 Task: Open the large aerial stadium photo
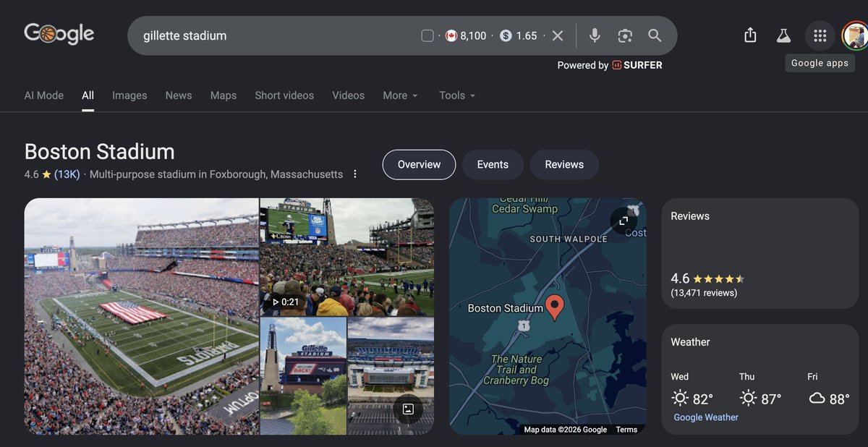pos(141,316)
